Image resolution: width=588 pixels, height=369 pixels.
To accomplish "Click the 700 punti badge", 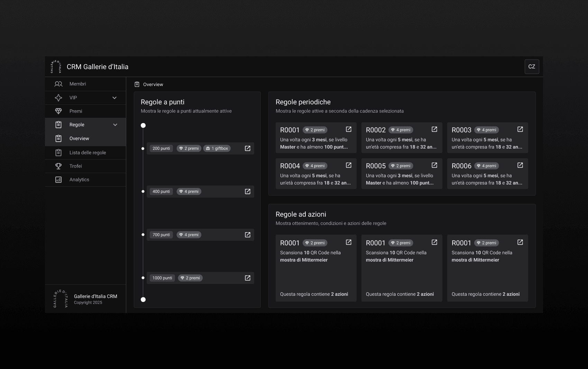I will [x=161, y=235].
